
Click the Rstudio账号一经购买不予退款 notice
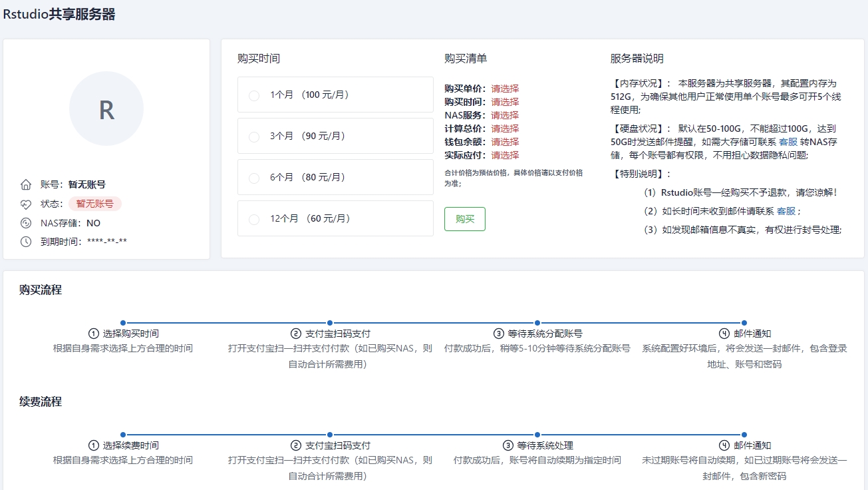(x=740, y=192)
